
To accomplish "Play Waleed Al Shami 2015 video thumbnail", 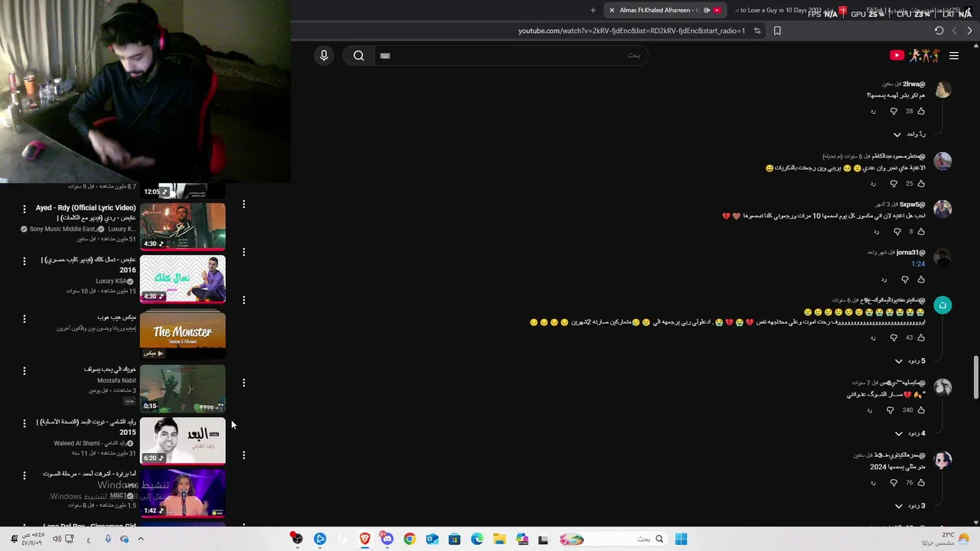I will (x=182, y=441).
